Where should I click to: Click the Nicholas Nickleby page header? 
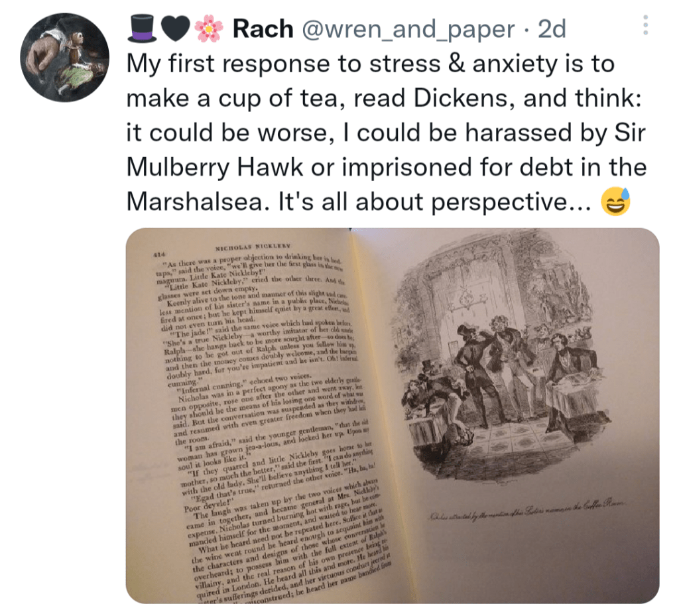point(253,247)
